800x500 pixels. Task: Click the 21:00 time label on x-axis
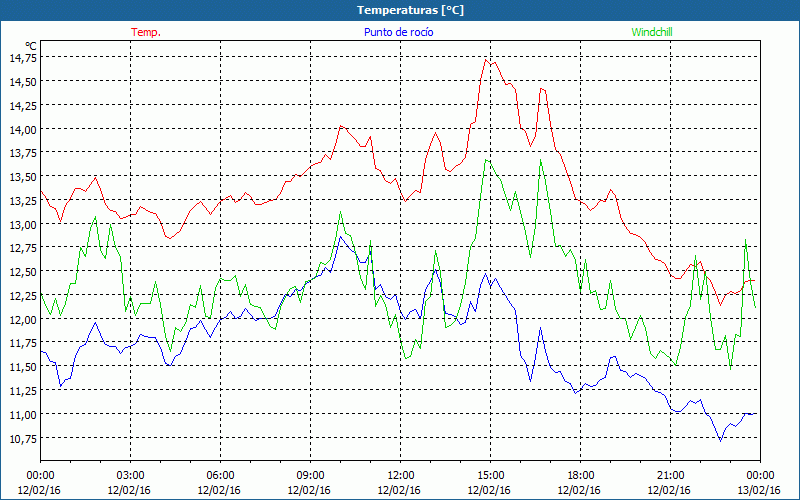(x=670, y=476)
